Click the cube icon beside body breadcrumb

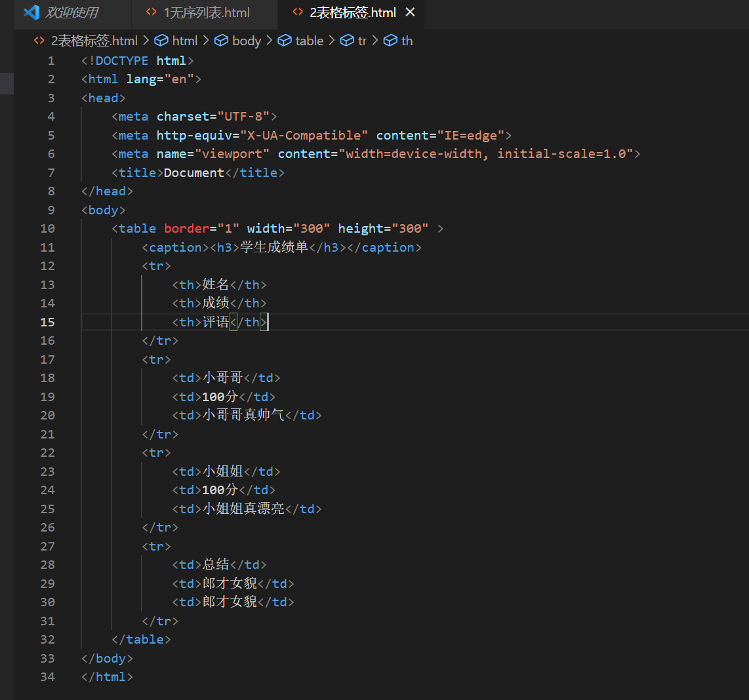pos(221,41)
